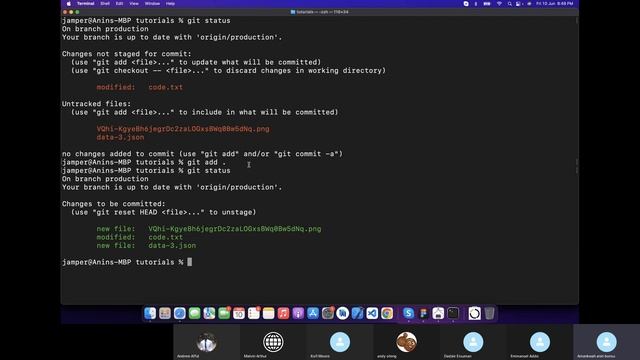The height and width of the screenshot is (360, 640).
Task: Click staged file 'data-3.json' in green
Action: pyautogui.click(x=172, y=246)
